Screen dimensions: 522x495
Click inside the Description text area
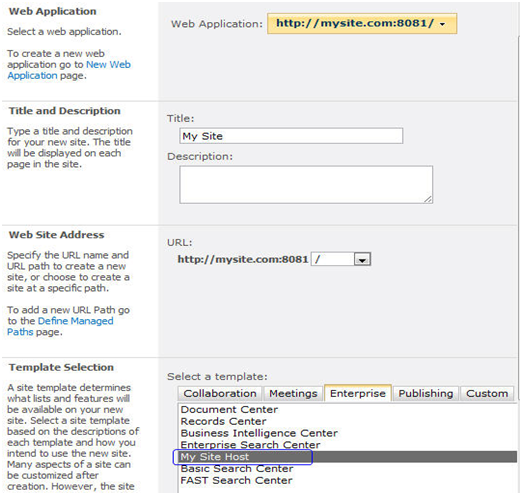click(x=306, y=185)
